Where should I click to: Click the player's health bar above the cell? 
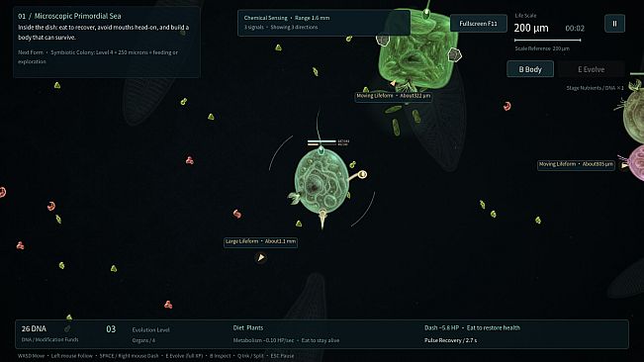pos(322,141)
